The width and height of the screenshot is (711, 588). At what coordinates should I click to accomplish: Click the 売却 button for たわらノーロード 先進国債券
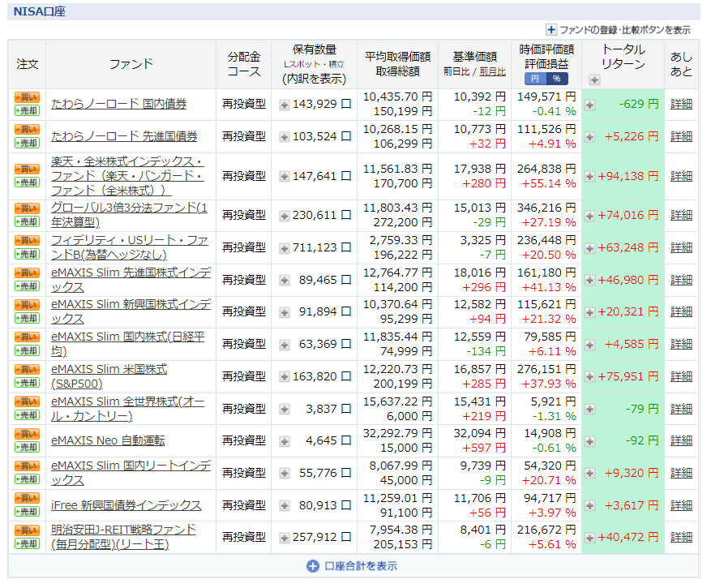(x=28, y=144)
